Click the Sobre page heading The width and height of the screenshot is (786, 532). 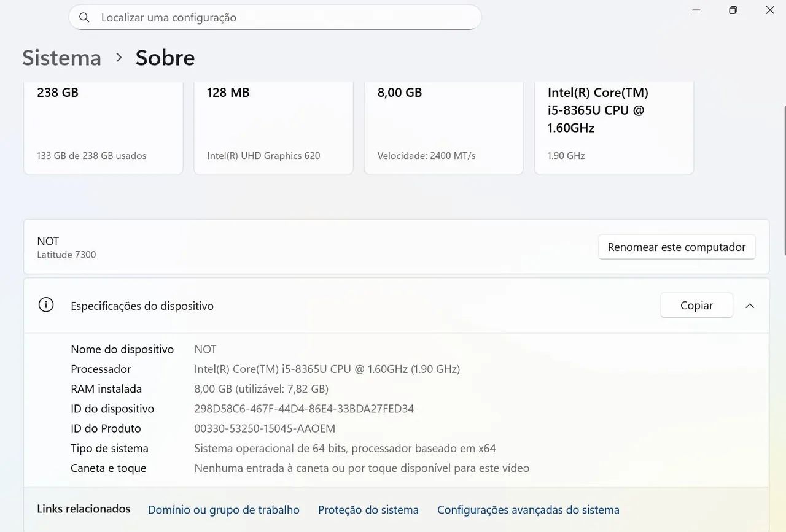(165, 58)
